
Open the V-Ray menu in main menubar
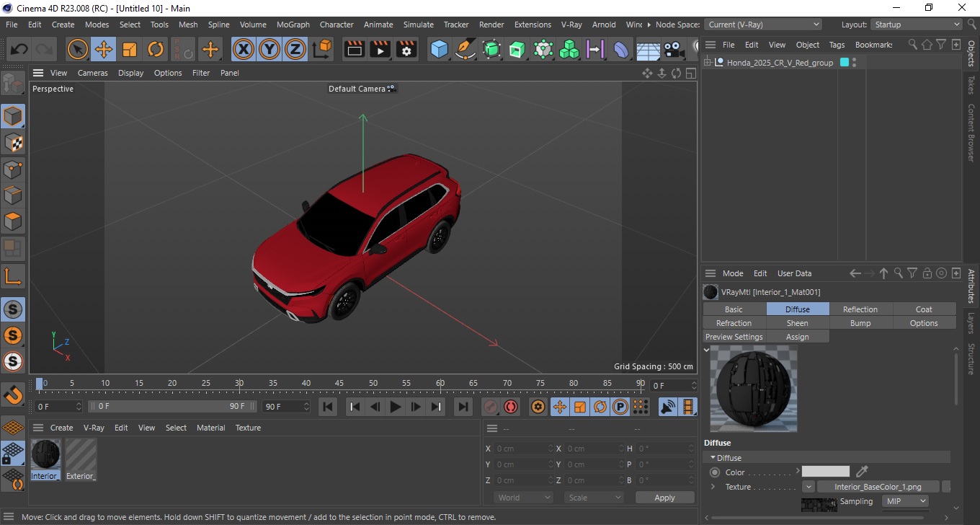point(571,25)
